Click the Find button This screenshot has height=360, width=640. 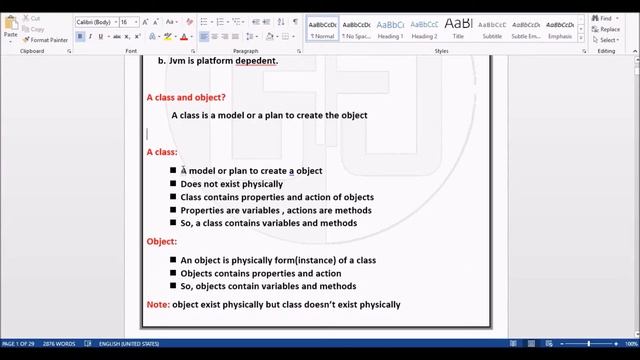pos(602,18)
